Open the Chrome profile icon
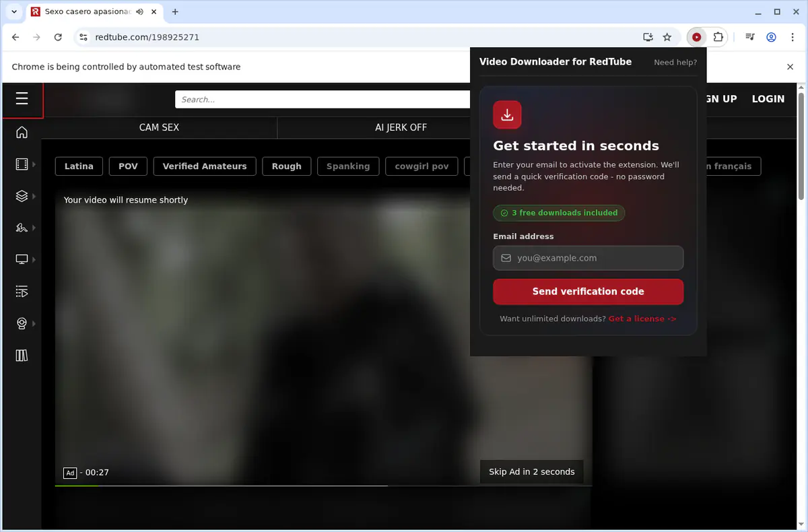The width and height of the screenshot is (808, 532). tap(771, 38)
